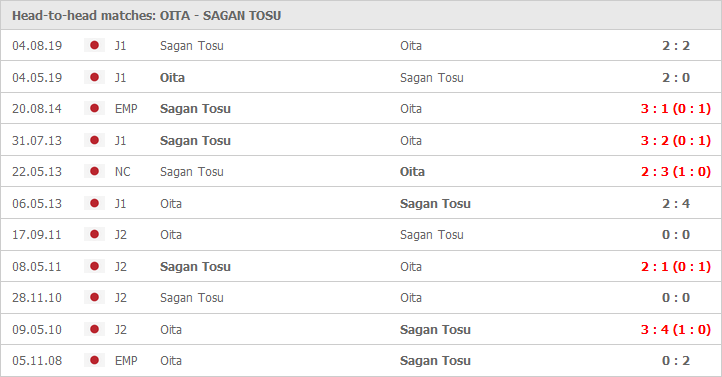Open the 2 : 2 score from 04.08.19
The height and width of the screenshot is (377, 722).
point(676,46)
